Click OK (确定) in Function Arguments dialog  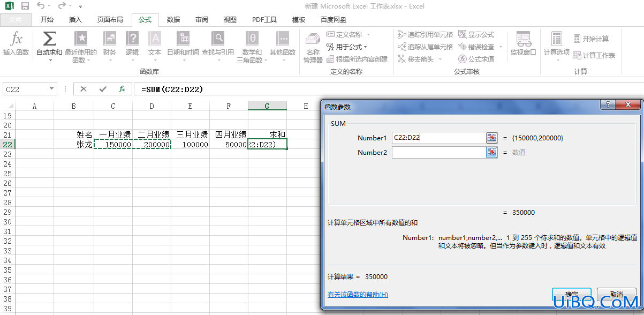click(x=571, y=294)
